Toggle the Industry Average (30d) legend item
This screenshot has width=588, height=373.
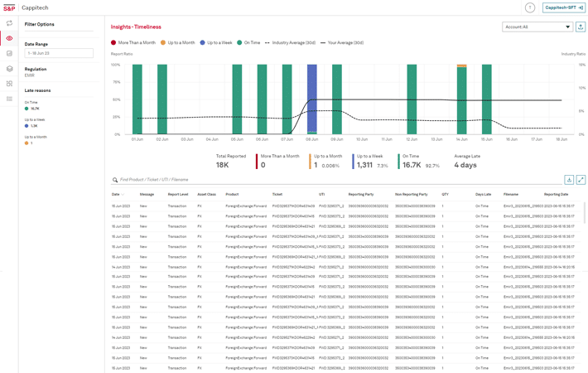pyautogui.click(x=290, y=43)
